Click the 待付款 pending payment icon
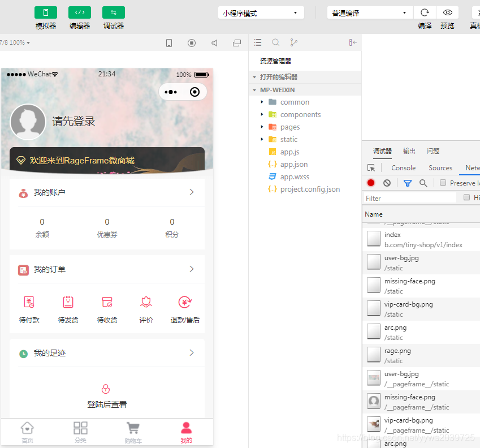Image resolution: width=480 pixels, height=448 pixels. 29,302
